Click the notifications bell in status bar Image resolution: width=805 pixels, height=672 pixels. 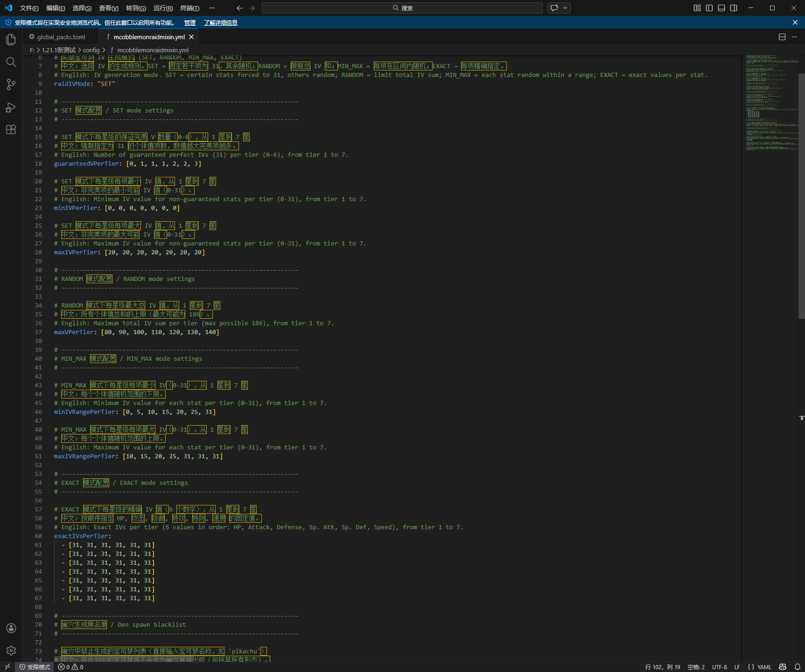point(797,667)
